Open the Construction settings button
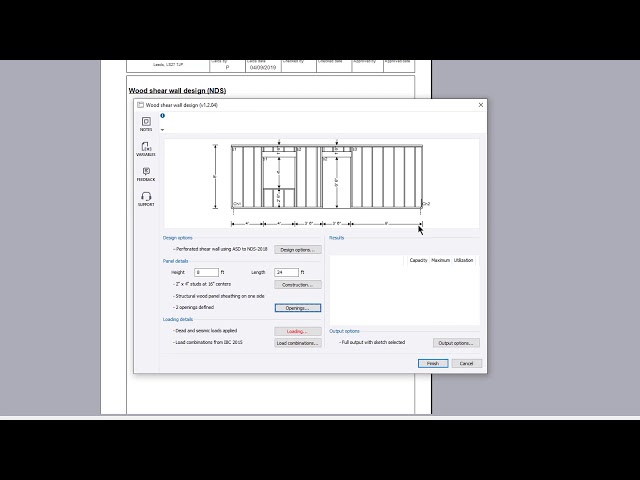The height and width of the screenshot is (480, 640). click(x=298, y=284)
